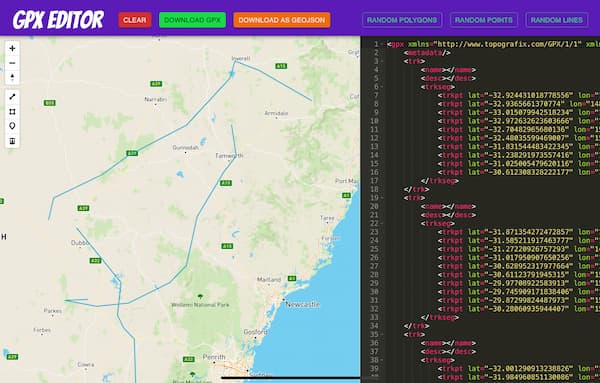This screenshot has width=600, height=383.
Task: Fold the trkseg block at line 6
Action: (382, 87)
